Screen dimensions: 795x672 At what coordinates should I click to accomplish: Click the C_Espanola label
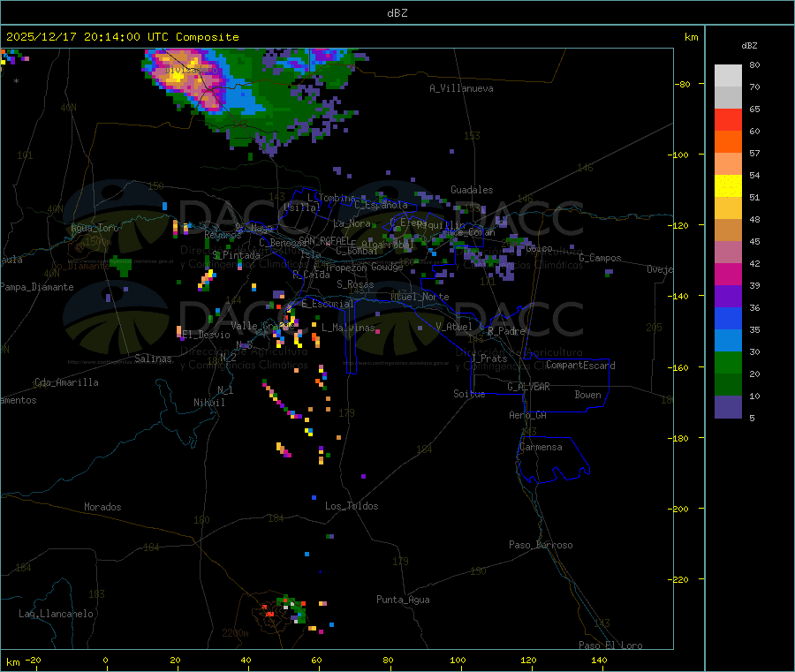[382, 205]
